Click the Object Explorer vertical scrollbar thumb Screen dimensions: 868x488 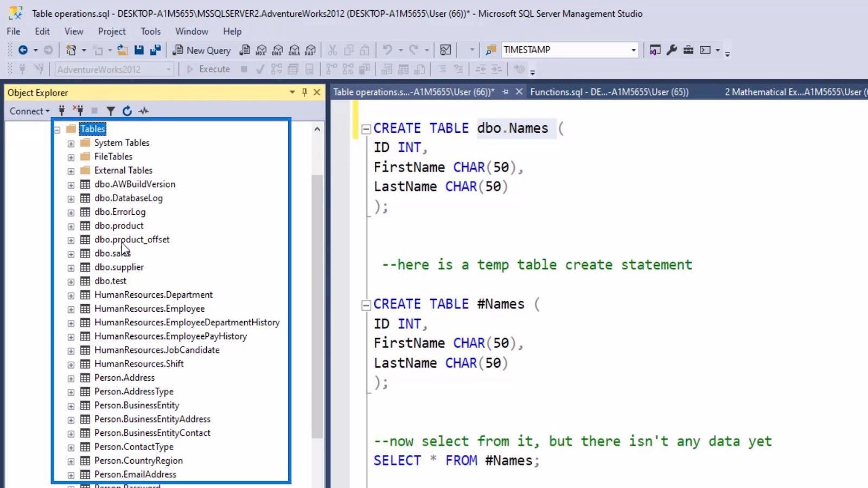(x=317, y=306)
